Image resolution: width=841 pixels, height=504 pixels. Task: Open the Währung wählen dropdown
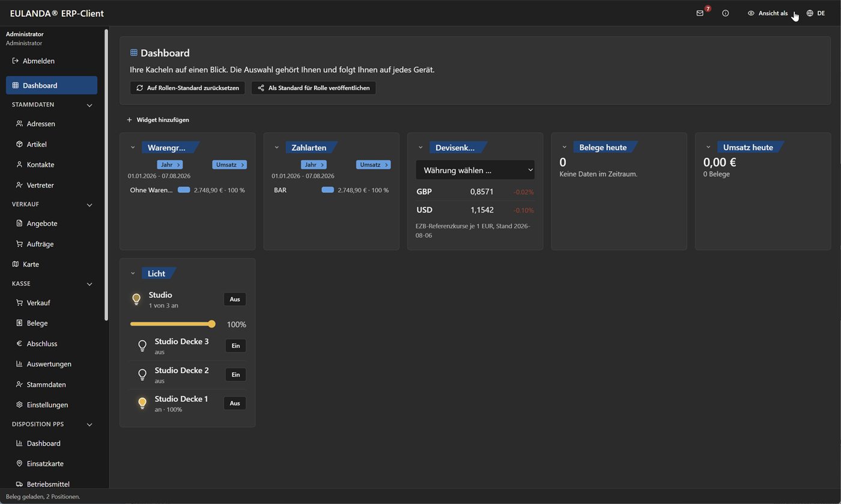pyautogui.click(x=475, y=170)
